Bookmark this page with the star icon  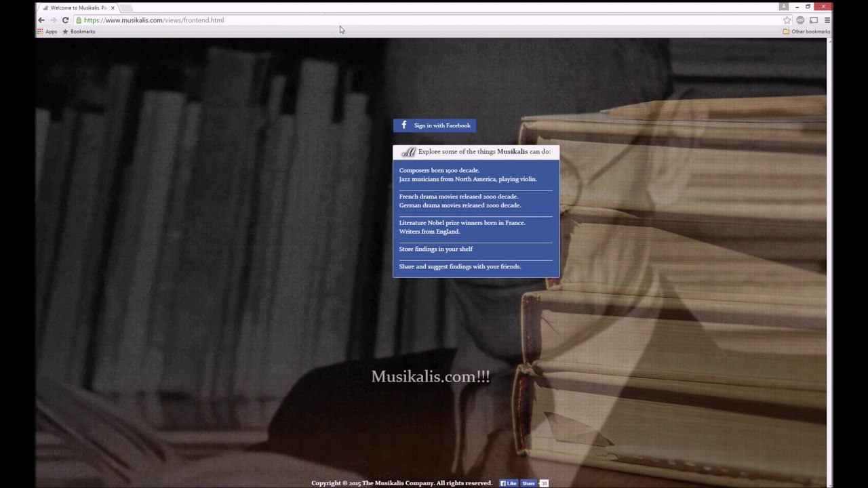click(x=787, y=20)
